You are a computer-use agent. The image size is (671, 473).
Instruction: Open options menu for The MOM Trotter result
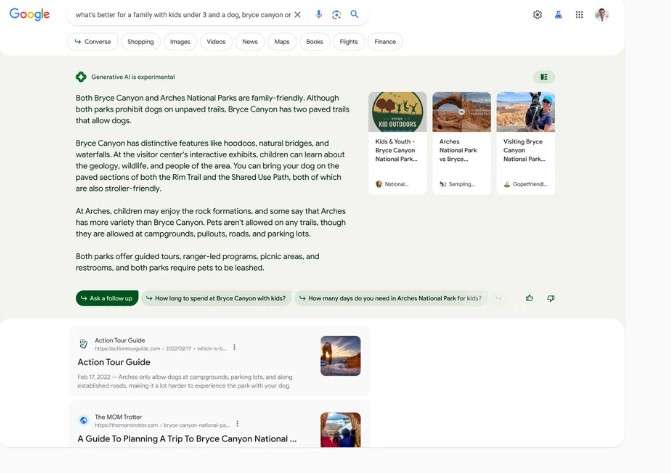pyautogui.click(x=237, y=424)
